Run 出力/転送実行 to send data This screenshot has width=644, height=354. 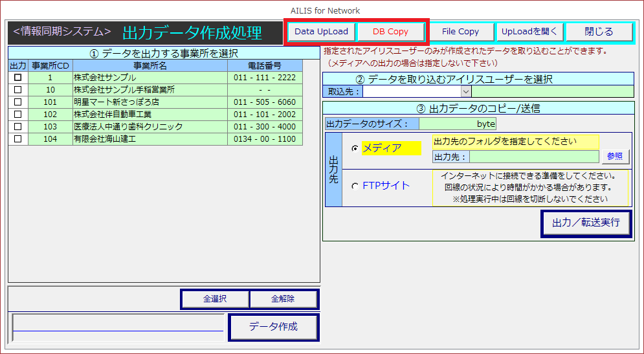[586, 223]
